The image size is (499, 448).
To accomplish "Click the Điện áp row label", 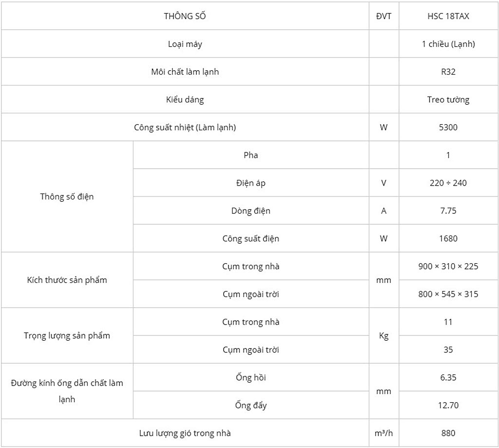I will (x=251, y=183).
